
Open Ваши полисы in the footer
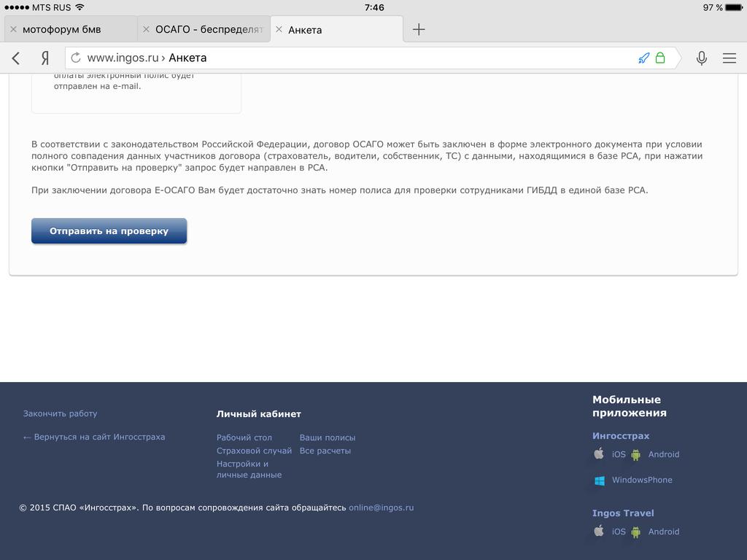328,437
